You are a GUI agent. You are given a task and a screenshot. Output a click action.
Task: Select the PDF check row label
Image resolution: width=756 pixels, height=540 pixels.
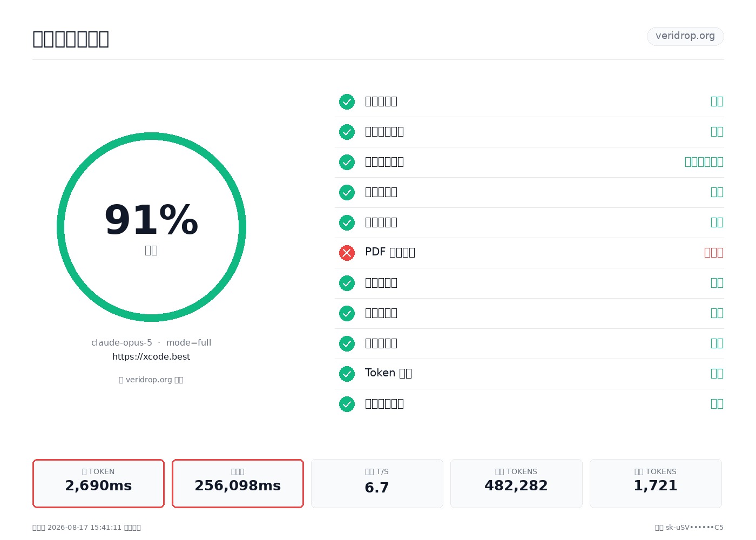(390, 252)
